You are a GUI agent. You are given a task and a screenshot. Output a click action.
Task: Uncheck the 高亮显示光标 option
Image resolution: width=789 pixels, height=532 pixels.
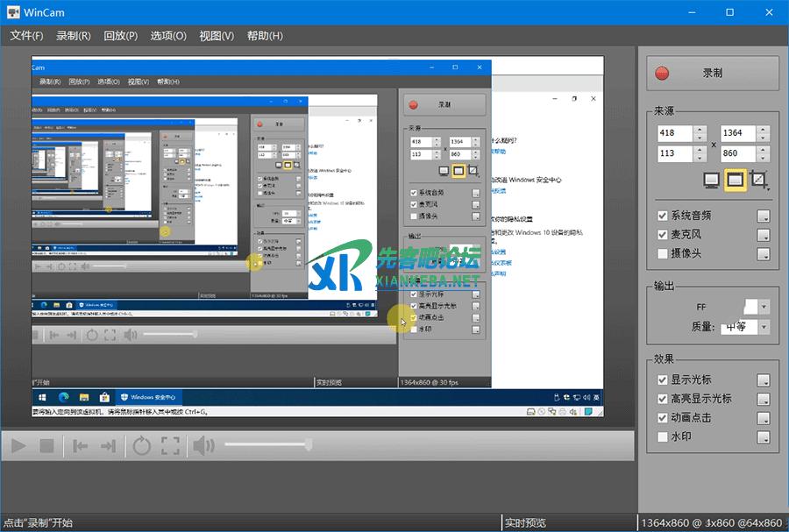tap(664, 398)
